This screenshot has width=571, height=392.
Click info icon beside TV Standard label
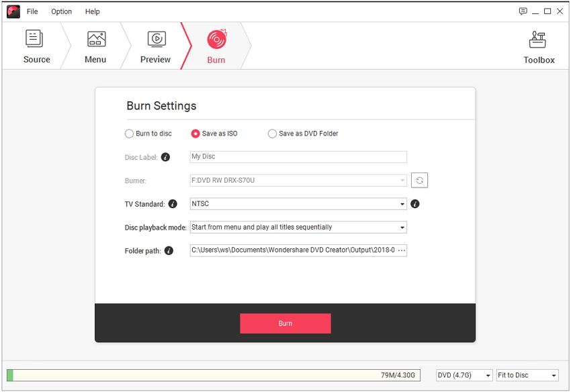click(173, 204)
